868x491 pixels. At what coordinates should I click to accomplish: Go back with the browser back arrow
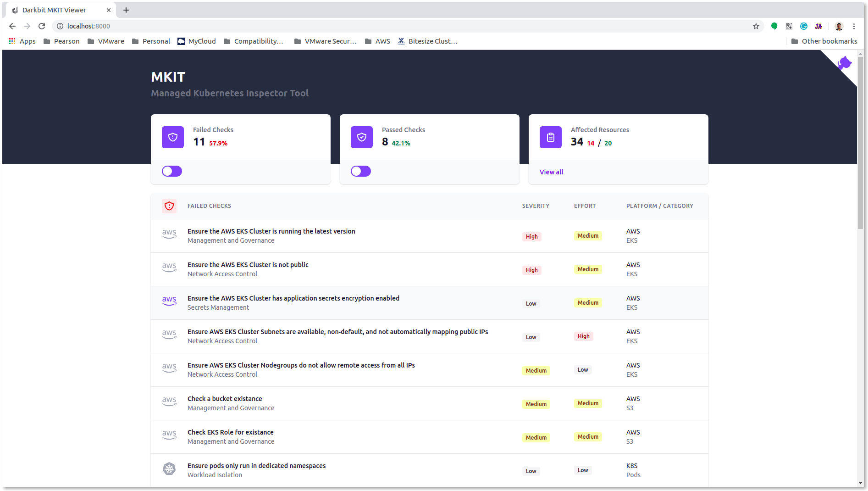click(12, 26)
